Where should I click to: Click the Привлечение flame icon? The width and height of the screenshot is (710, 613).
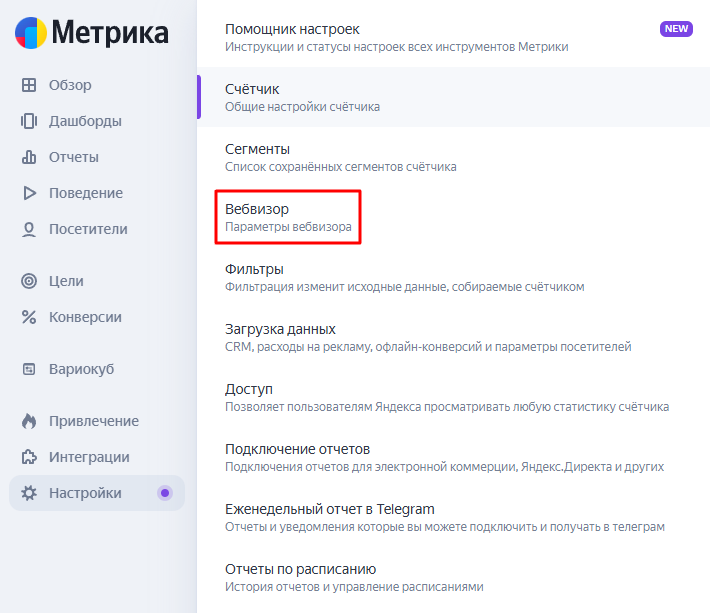[x=29, y=421]
